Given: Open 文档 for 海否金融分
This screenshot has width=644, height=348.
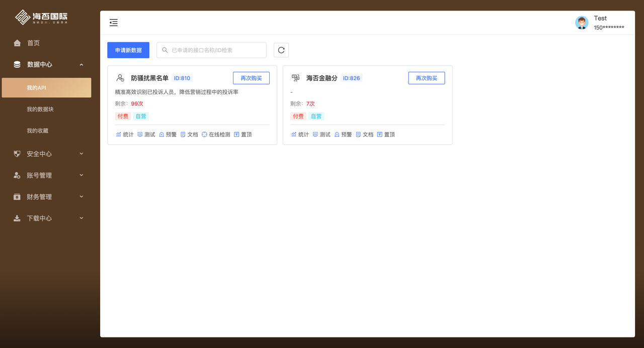Looking at the screenshot, I should point(365,134).
